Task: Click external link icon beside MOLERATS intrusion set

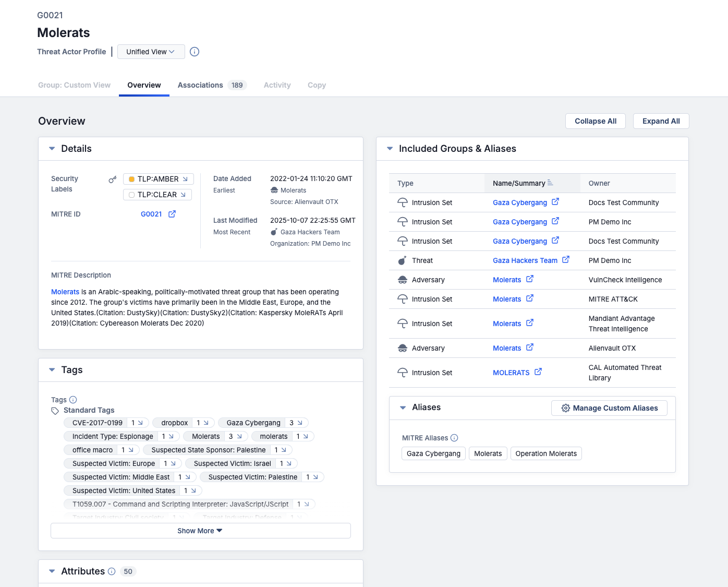Action: click(539, 372)
